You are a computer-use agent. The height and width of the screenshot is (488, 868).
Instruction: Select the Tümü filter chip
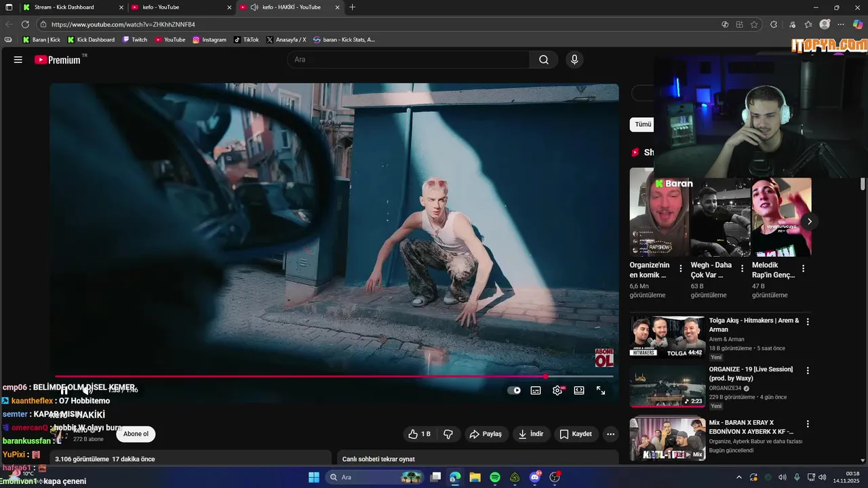643,124
